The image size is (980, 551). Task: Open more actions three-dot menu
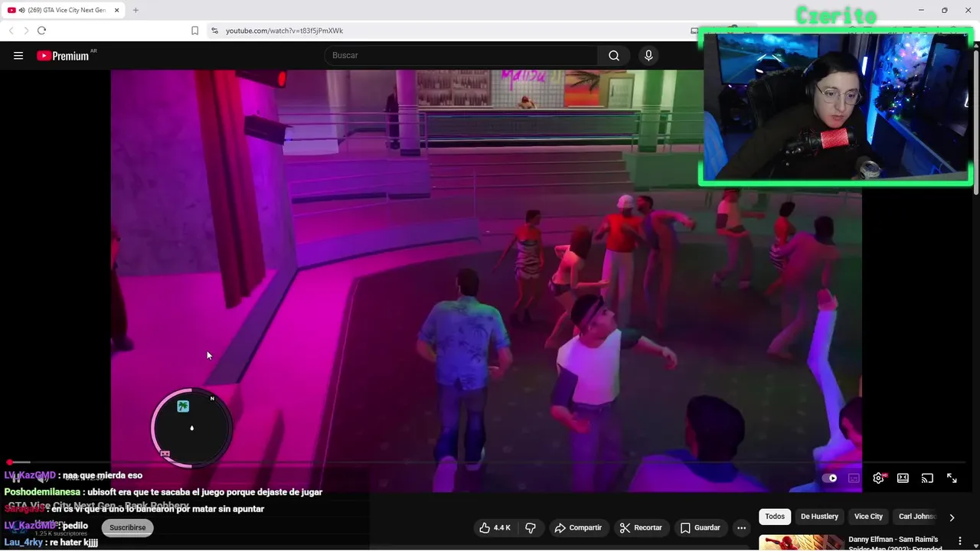tap(741, 528)
